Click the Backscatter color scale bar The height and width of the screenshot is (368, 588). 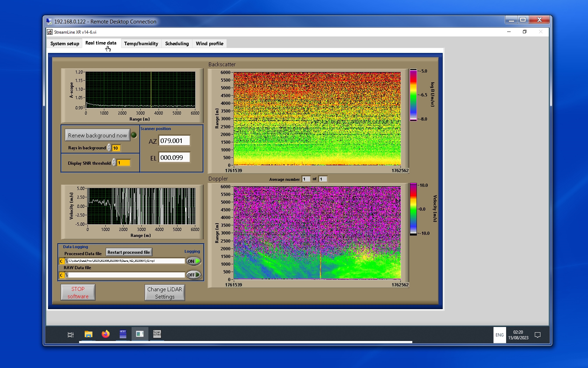click(413, 95)
